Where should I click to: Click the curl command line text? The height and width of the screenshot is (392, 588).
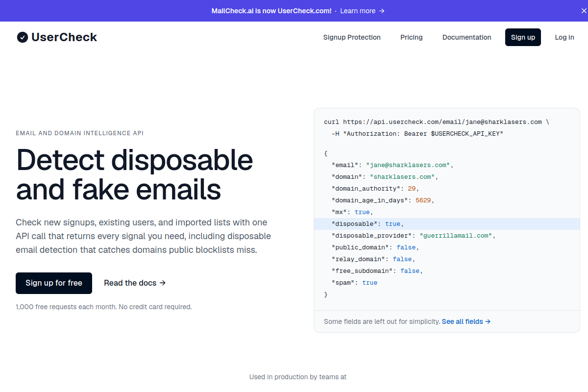click(x=437, y=122)
